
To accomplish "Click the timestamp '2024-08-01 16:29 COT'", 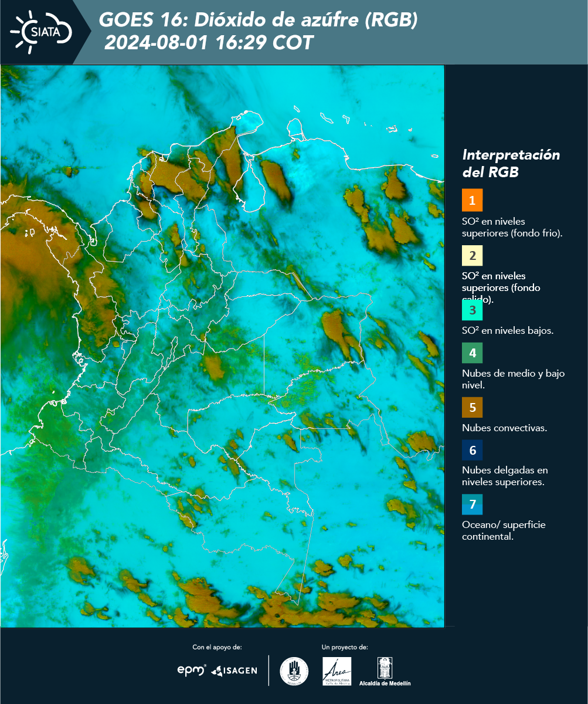I will pyautogui.click(x=209, y=43).
